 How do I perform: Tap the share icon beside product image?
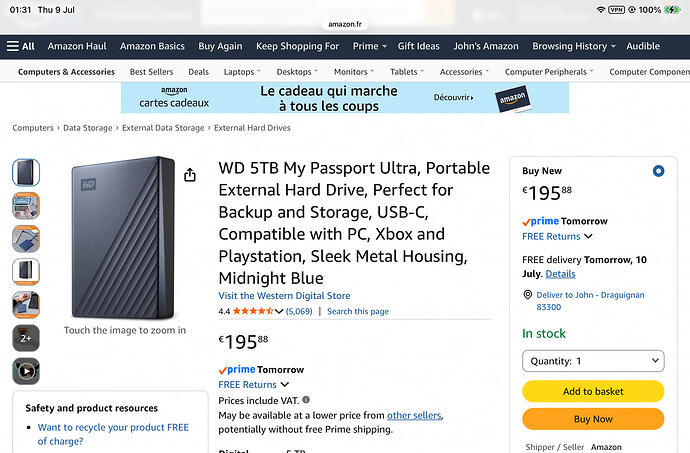(190, 175)
